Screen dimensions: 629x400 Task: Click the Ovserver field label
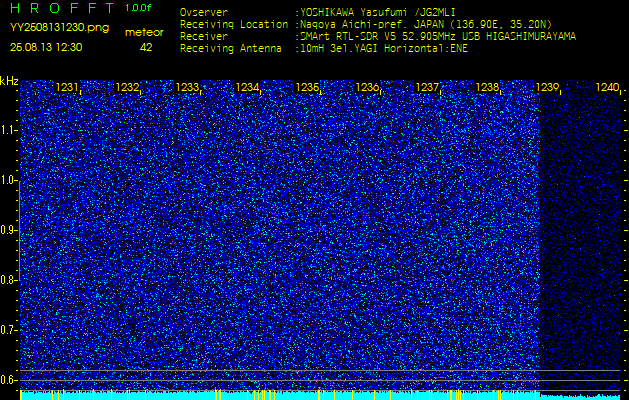[x=204, y=13]
